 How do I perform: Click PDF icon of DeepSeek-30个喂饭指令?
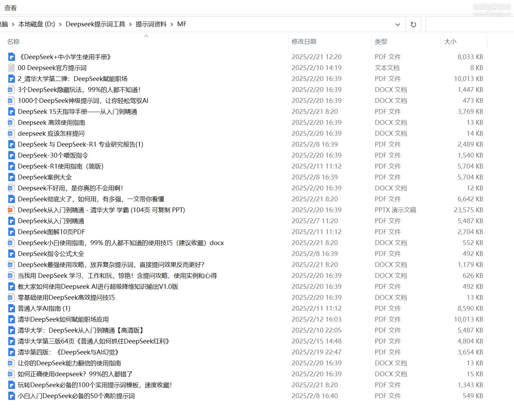click(11, 155)
